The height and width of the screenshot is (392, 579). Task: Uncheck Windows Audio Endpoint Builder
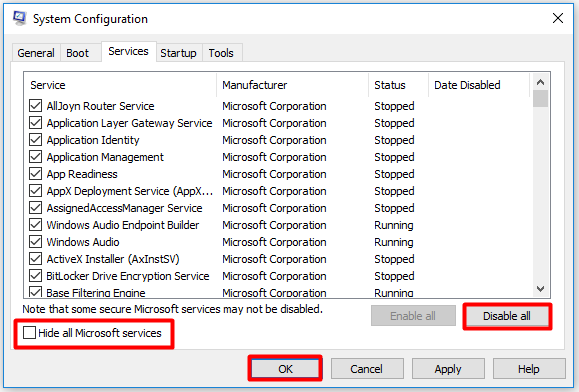35,224
